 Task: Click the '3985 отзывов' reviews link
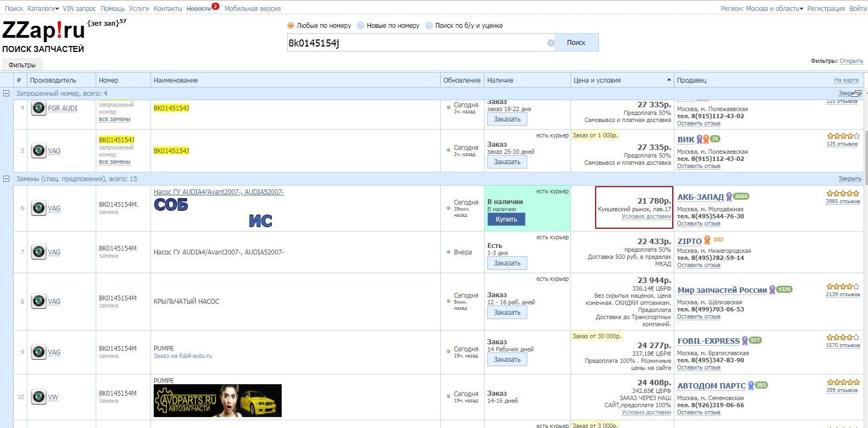coord(843,201)
